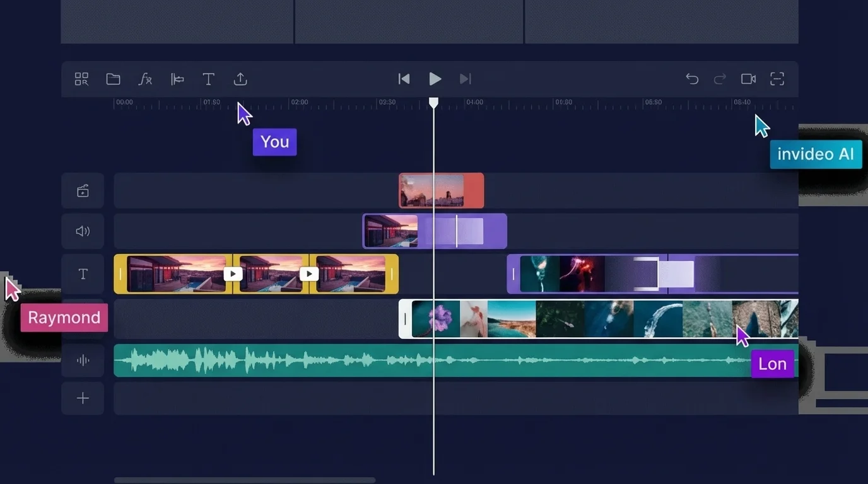Add a new track with the plus button
Image resolution: width=868 pixels, height=484 pixels.
pyautogui.click(x=83, y=398)
